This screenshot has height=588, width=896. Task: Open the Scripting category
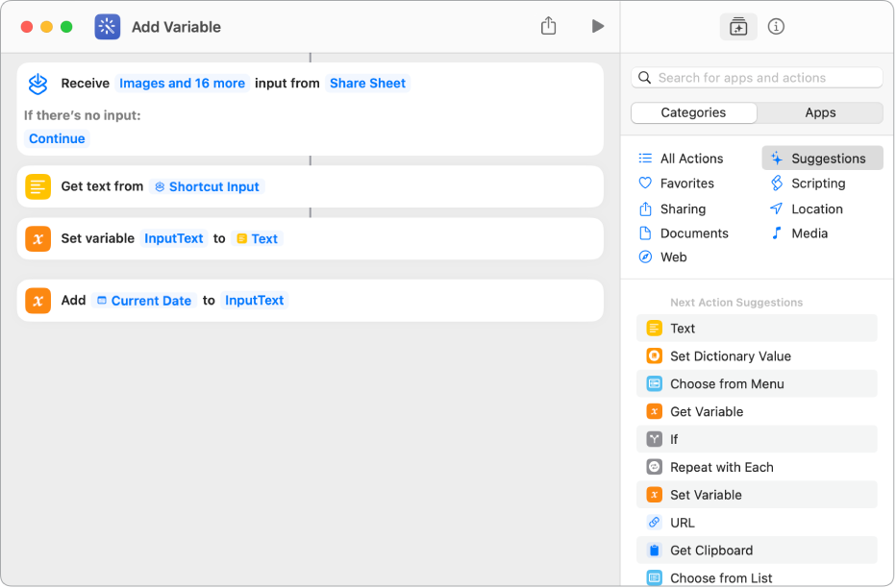(817, 184)
